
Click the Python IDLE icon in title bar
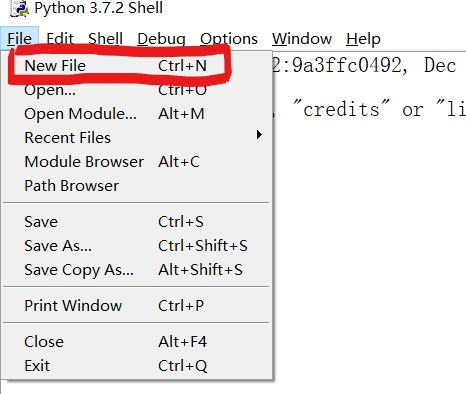coord(19,8)
